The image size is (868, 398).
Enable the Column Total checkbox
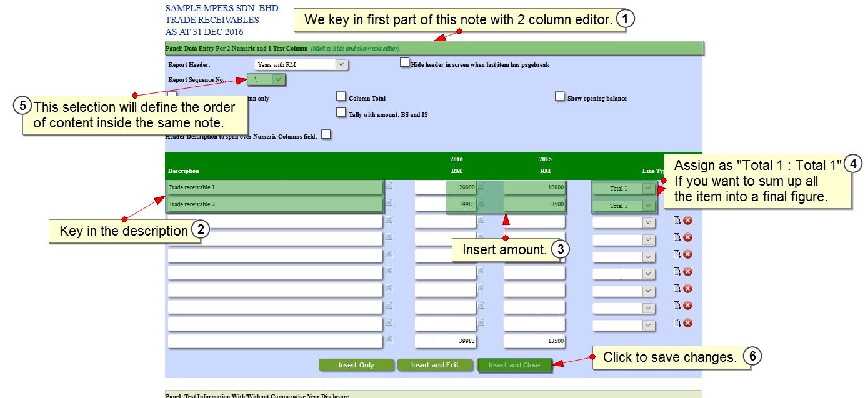click(x=341, y=97)
